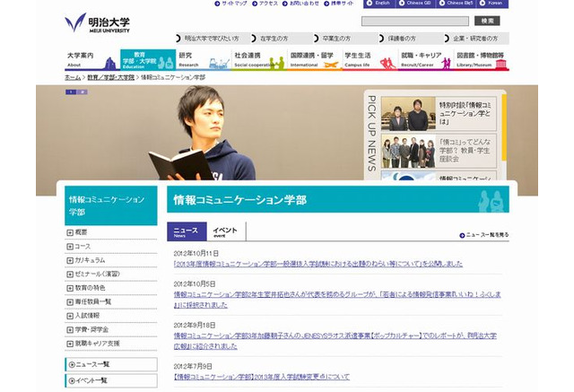Switch to the ニュース News tab
This screenshot has width=574, height=392.
(x=187, y=231)
